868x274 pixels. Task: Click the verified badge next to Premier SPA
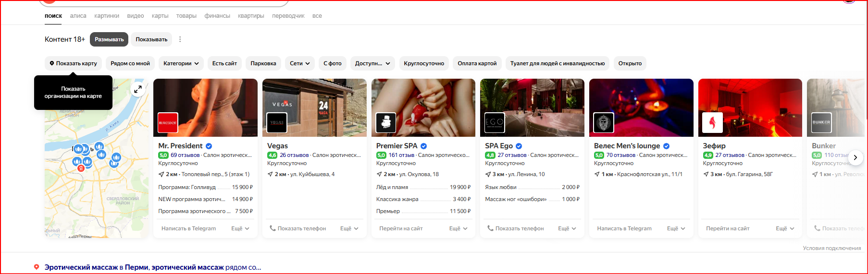(x=423, y=146)
